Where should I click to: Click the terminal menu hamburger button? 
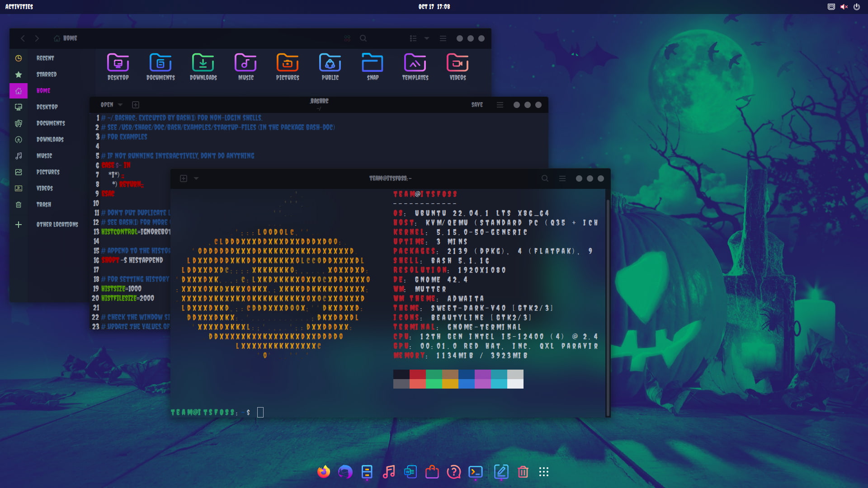pos(562,178)
